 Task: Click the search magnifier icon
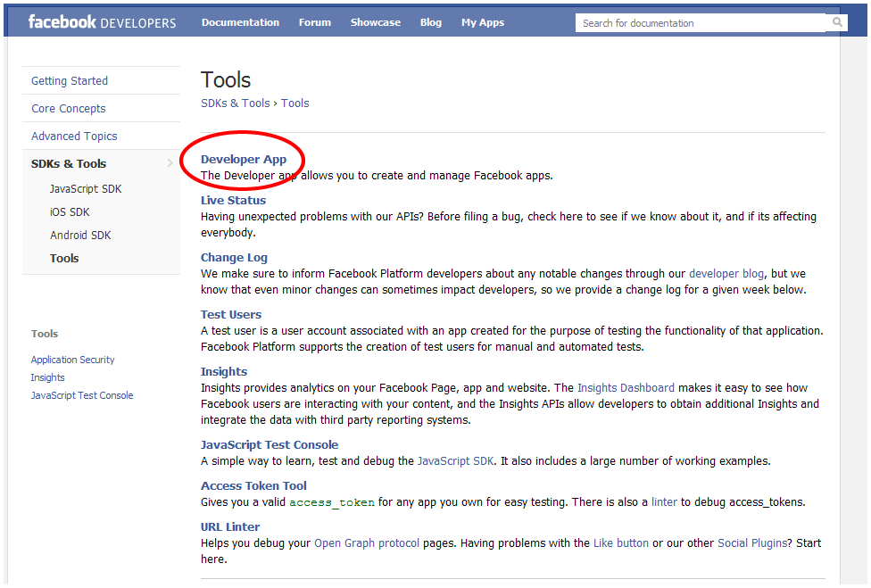click(x=837, y=21)
